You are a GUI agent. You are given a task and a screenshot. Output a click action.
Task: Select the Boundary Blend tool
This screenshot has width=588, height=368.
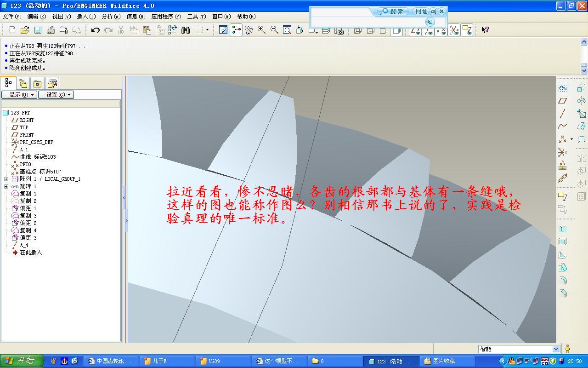[x=582, y=126]
